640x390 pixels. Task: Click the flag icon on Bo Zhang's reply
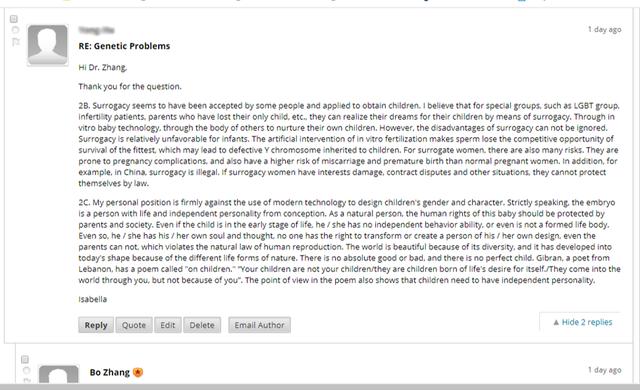point(27,380)
